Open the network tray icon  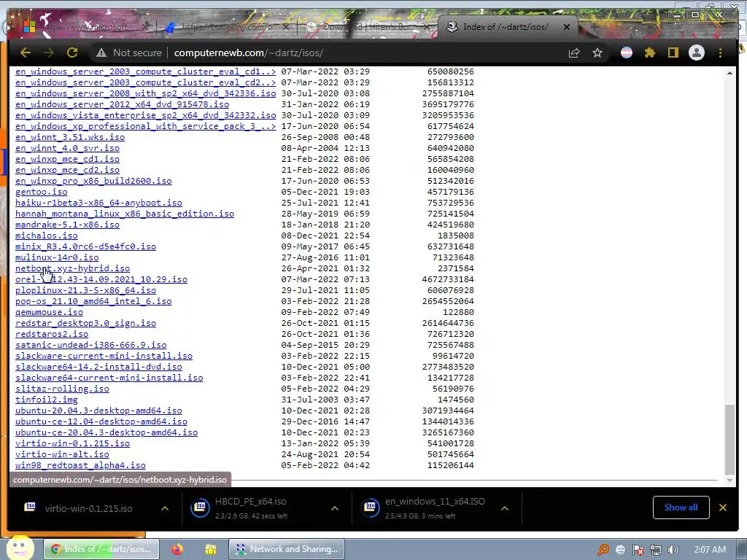pos(656,550)
